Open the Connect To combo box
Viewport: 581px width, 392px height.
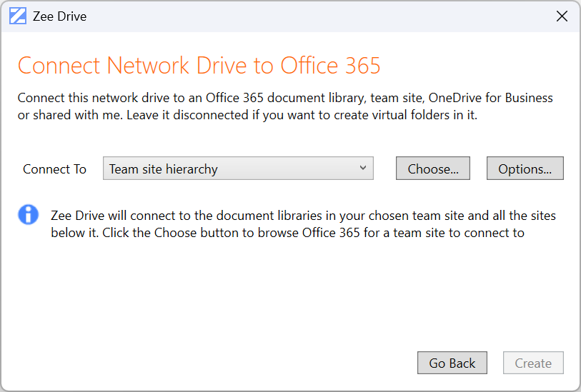[238, 169]
